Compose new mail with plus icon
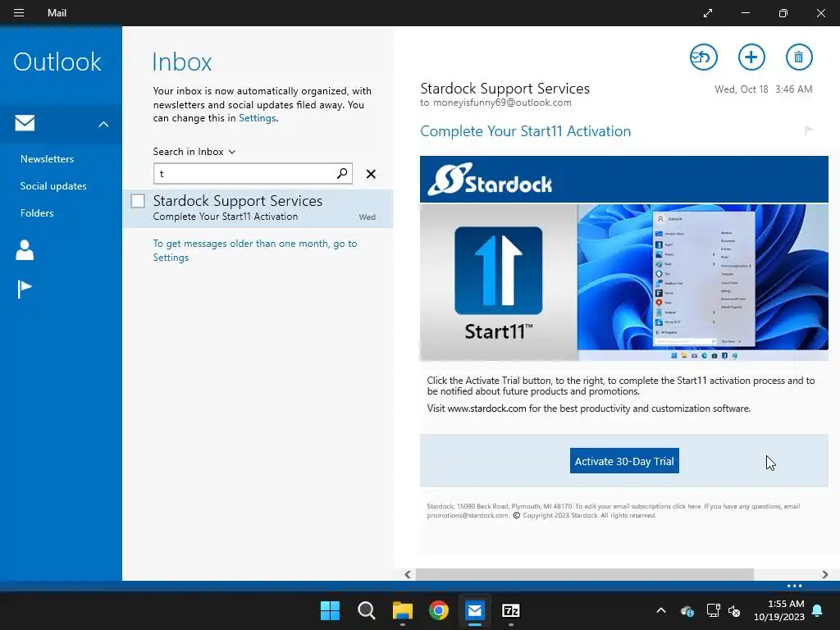 751,57
